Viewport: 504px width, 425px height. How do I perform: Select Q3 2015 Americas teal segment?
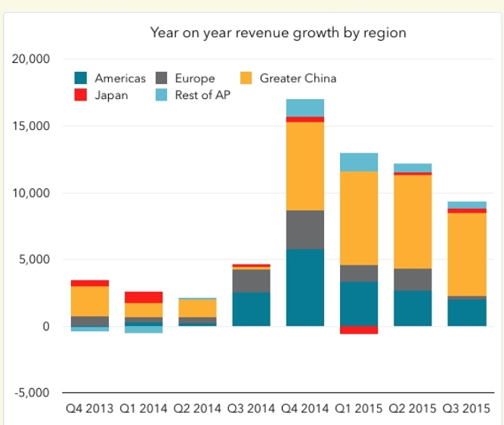pos(467,313)
